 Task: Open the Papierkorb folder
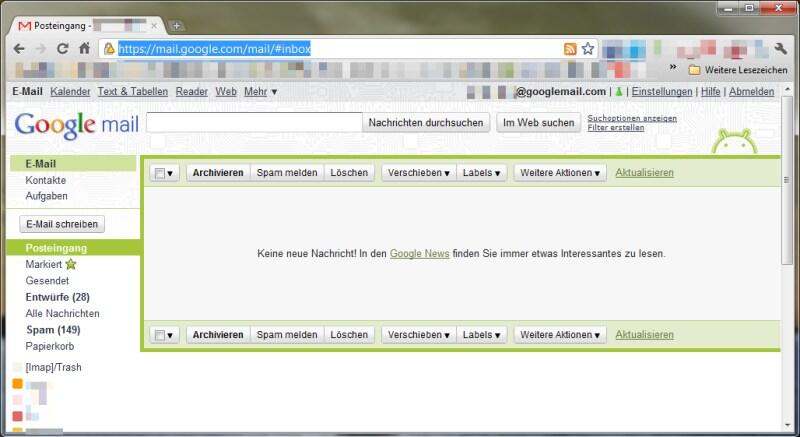click(x=50, y=346)
